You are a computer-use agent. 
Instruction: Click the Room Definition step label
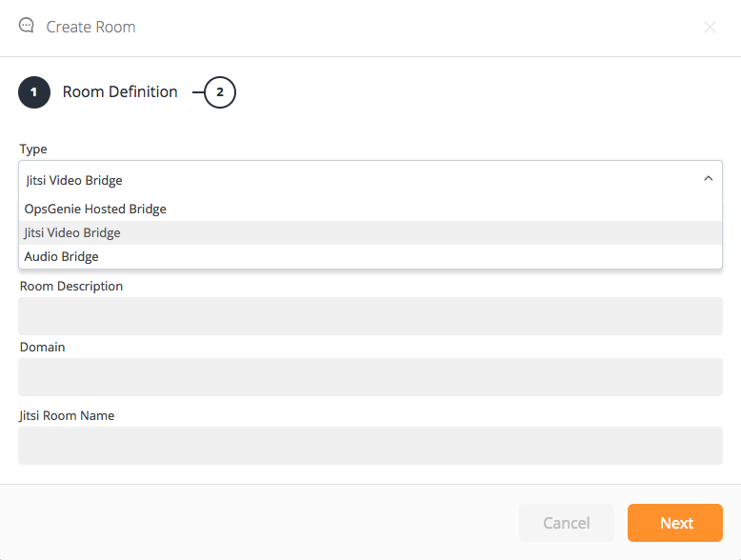tap(120, 92)
